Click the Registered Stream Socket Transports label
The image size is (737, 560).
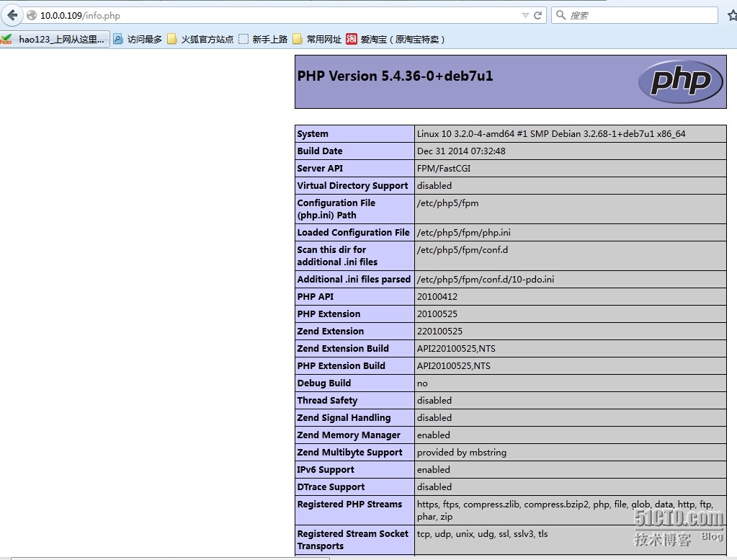coord(353,540)
